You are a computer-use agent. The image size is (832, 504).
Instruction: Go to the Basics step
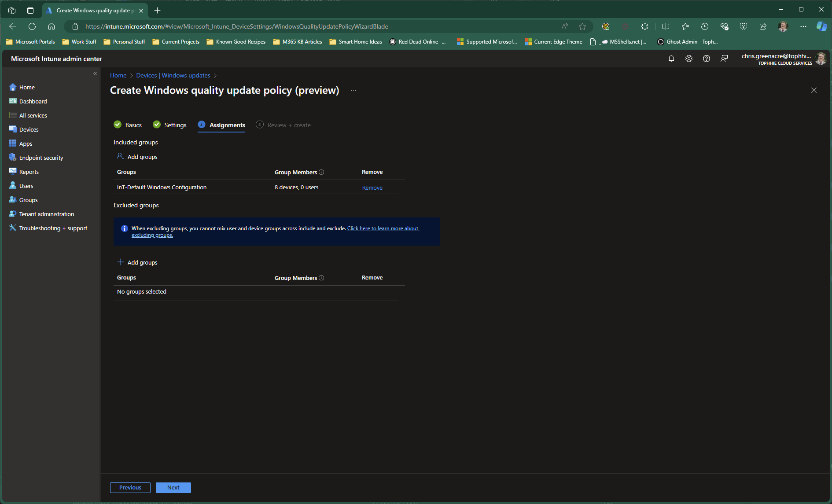tap(128, 125)
